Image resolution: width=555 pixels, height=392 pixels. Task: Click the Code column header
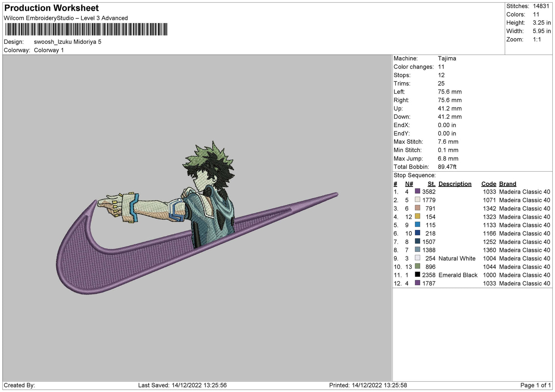489,184
